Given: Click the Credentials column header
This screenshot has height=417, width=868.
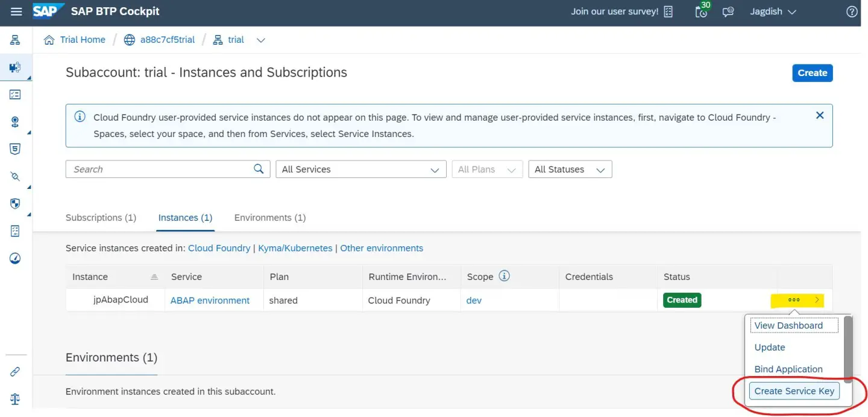Looking at the screenshot, I should coord(608,276).
